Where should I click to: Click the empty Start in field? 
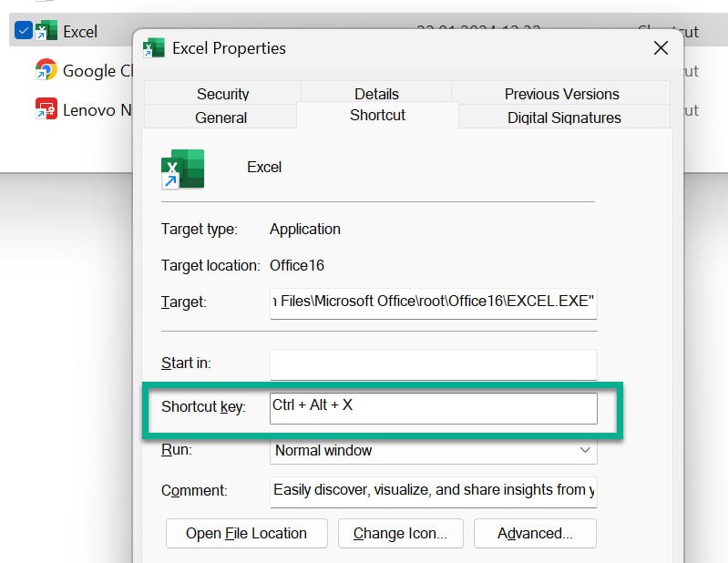click(433, 364)
